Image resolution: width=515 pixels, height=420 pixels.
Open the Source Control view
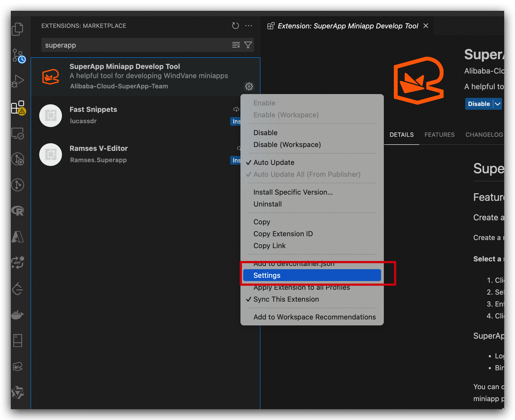[x=18, y=55]
